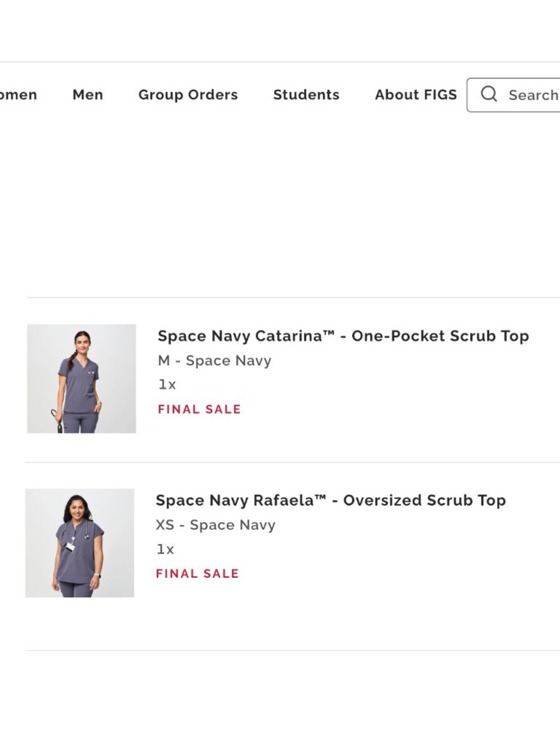This screenshot has height=747, width=560.
Task: Go to the Students section
Action: (306, 95)
